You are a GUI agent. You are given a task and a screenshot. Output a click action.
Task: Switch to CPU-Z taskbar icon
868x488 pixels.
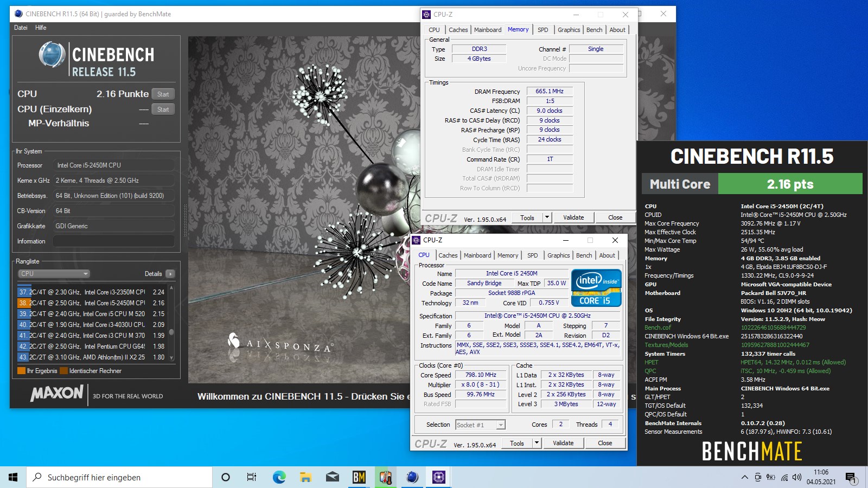point(439,477)
